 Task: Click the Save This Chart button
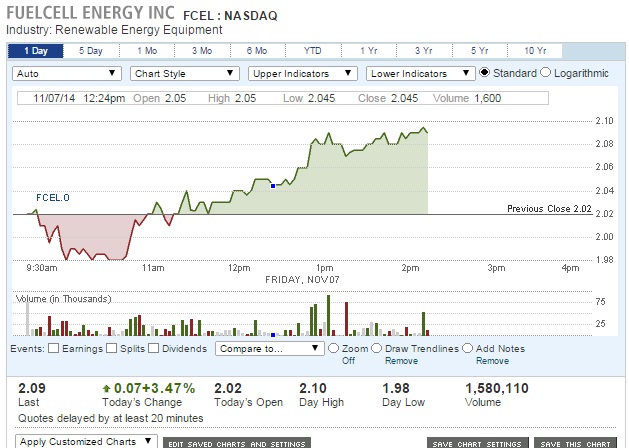[x=573, y=443]
